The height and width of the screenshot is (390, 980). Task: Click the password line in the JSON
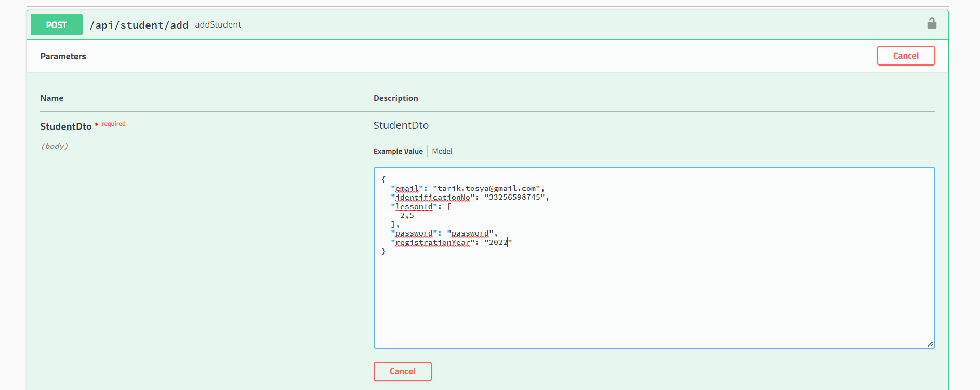click(x=444, y=233)
